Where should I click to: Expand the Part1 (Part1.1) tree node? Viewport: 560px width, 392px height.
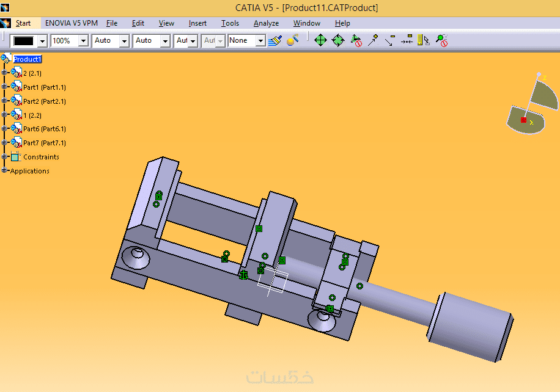click(x=4, y=86)
